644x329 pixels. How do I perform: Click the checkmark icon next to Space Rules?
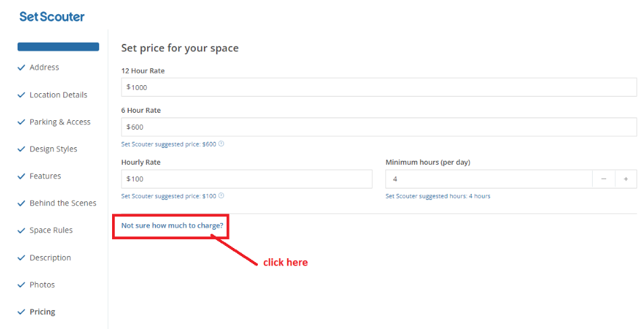coord(22,231)
